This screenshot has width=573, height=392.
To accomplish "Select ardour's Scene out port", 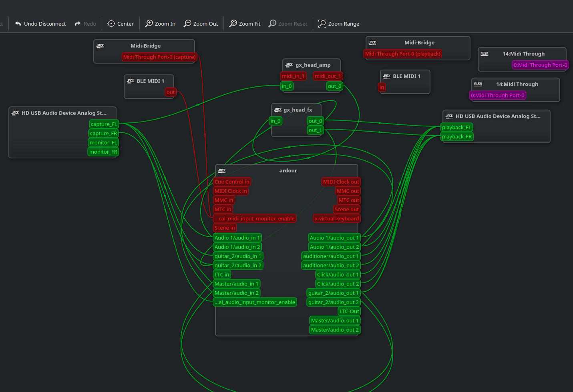I will click(x=347, y=209).
